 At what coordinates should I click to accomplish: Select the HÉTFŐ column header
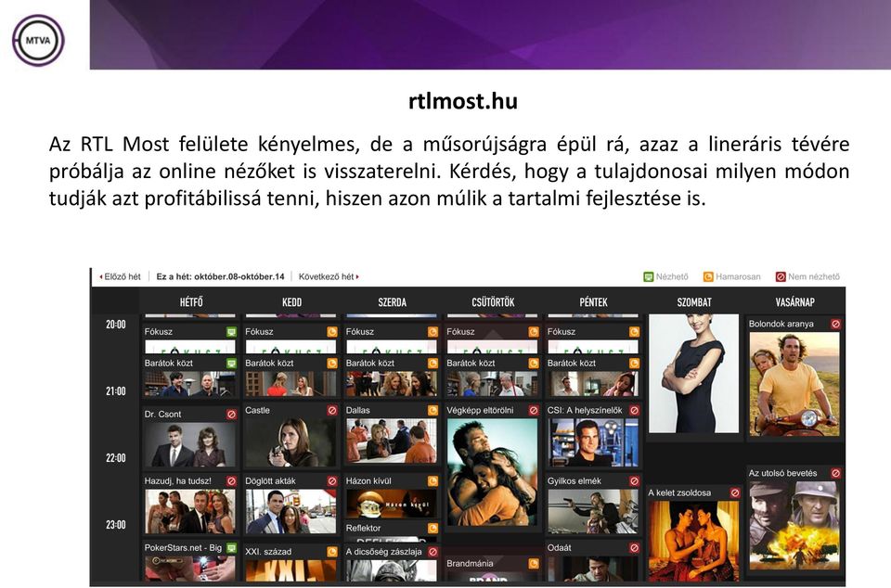coord(191,302)
